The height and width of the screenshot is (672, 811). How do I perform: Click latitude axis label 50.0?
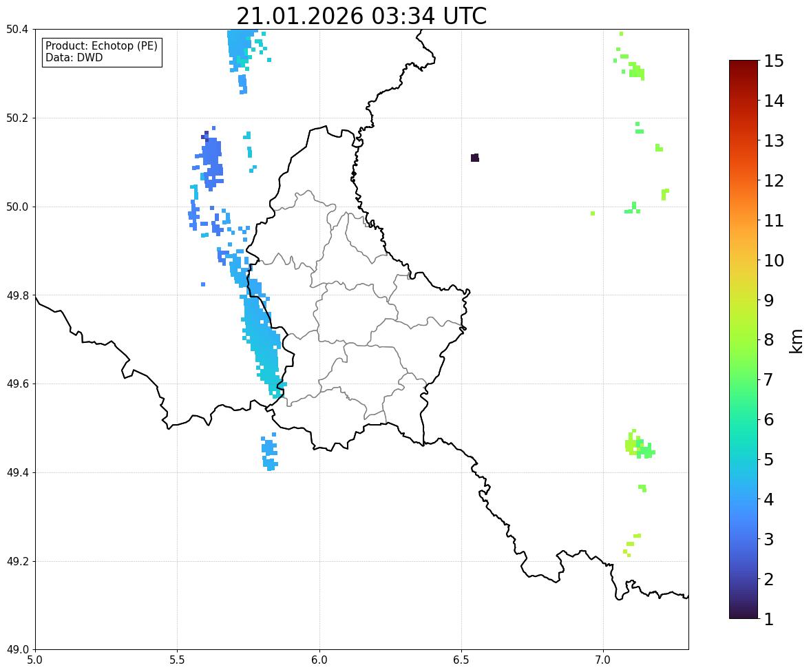coord(17,207)
